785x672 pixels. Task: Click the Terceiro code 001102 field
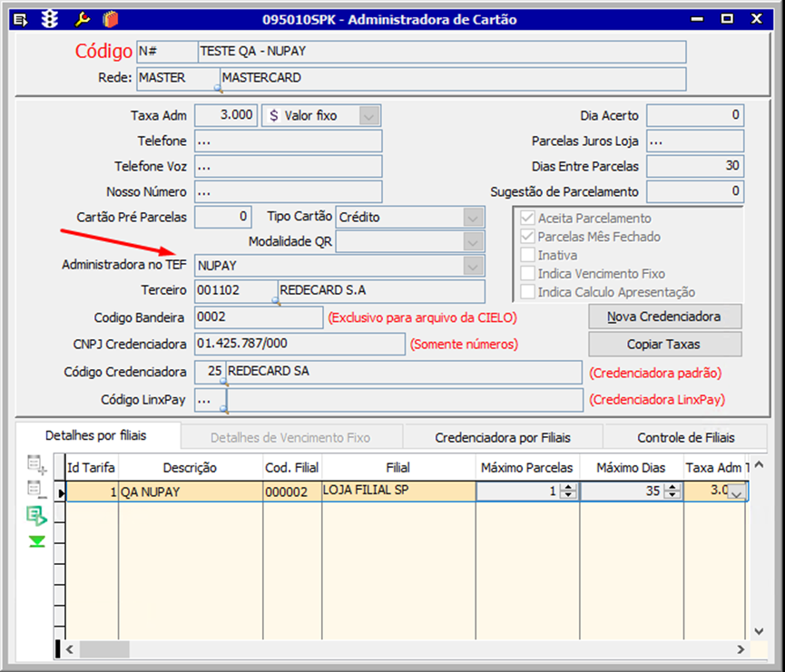point(235,291)
